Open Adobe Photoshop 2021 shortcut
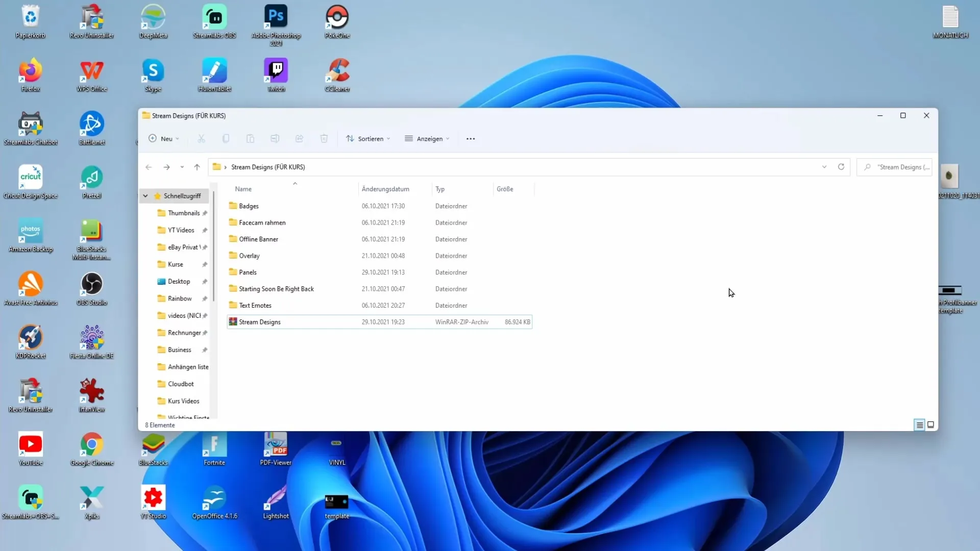Screen dimensions: 980x551 tap(276, 24)
